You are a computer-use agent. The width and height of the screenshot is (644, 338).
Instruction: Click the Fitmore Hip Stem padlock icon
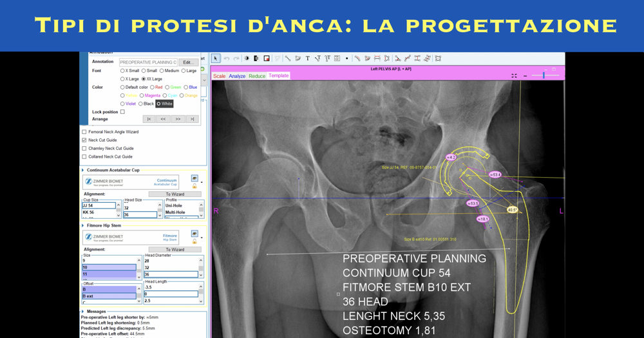coord(194,241)
